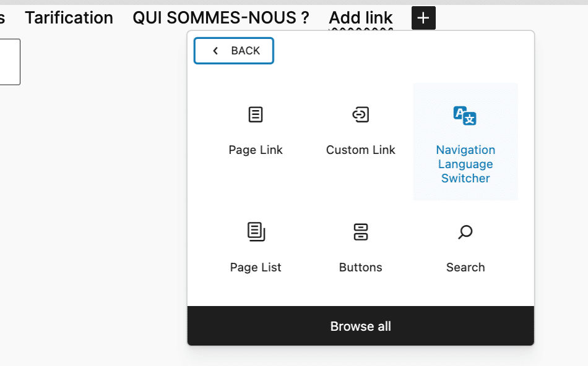Click the Custom Link text label
Image resolution: width=588 pixels, height=366 pixels.
pos(361,150)
